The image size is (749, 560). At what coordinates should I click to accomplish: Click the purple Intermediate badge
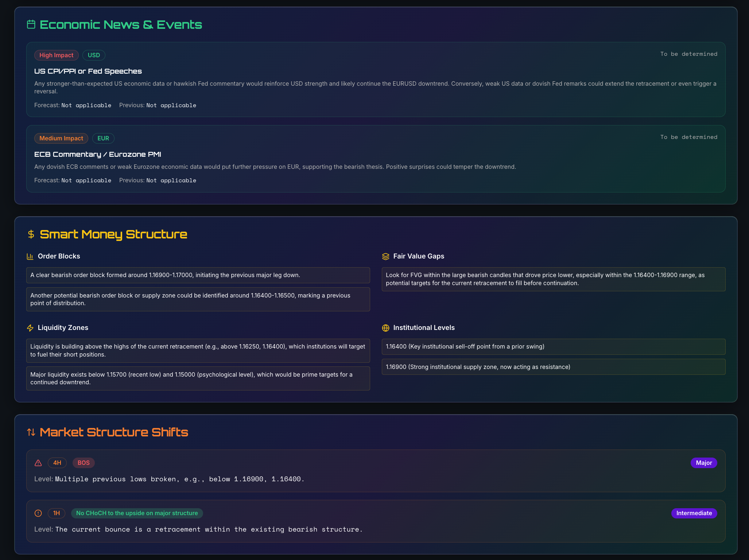coord(694,513)
